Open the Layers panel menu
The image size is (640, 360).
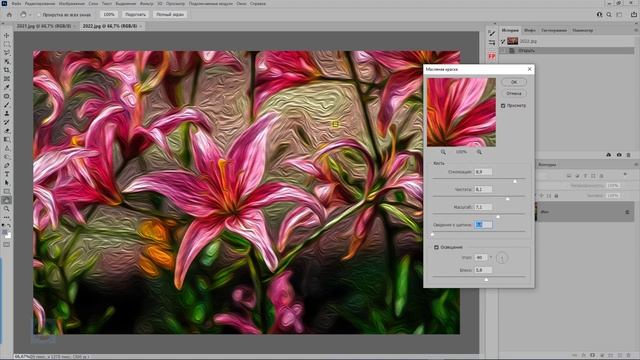[x=636, y=164]
